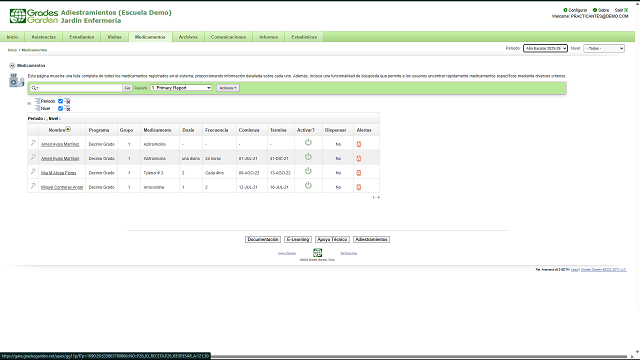Click the green Configurar icon
The image size is (640, 360).
coord(565,10)
